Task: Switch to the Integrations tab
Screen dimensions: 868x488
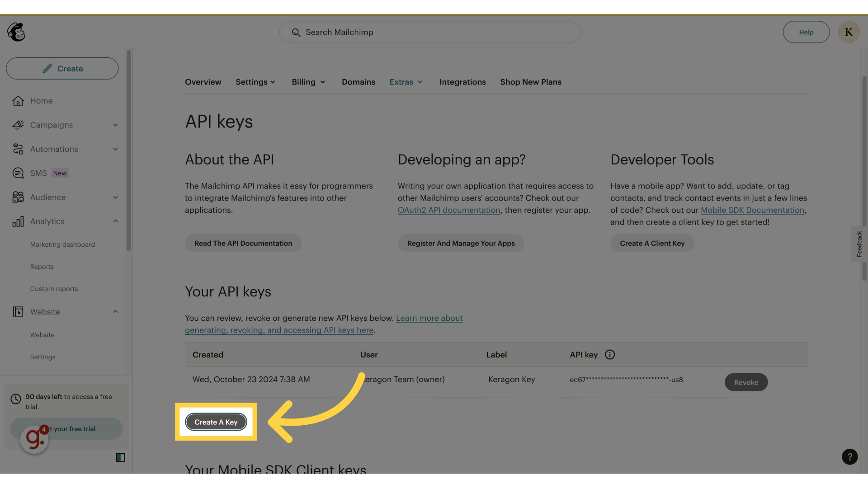Action: 462,82
